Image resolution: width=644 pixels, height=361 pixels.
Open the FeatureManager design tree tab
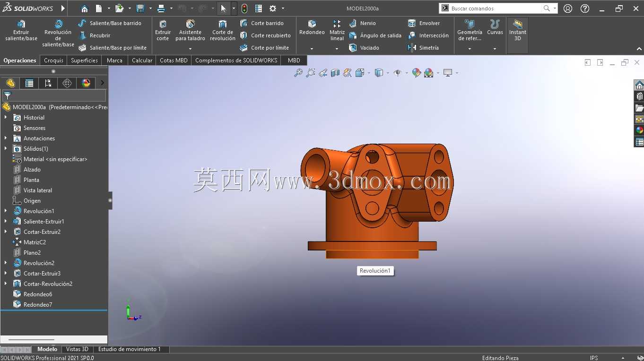[10, 83]
